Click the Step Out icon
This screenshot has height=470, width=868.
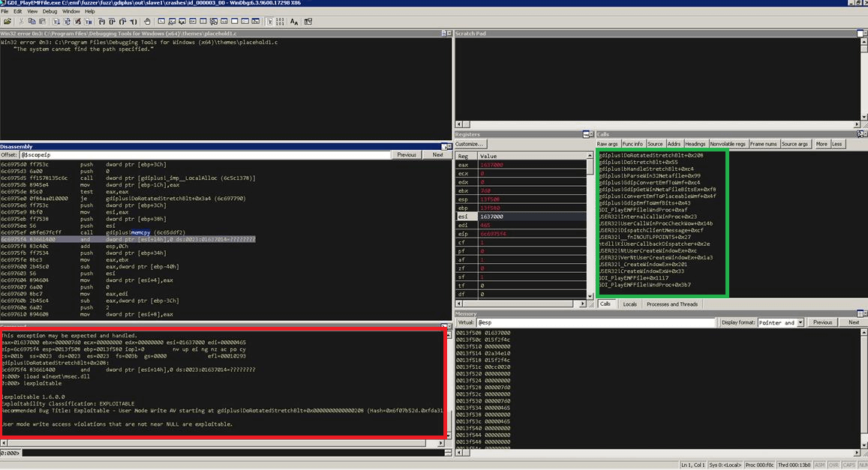[122, 22]
